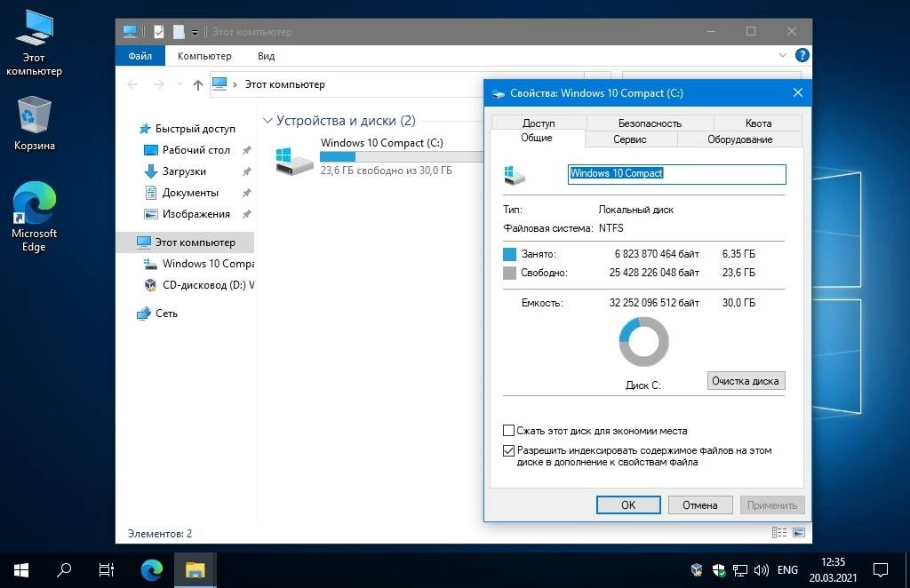Select Этот компьютер in the navigation pane
This screenshot has width=910, height=588.
[186, 242]
